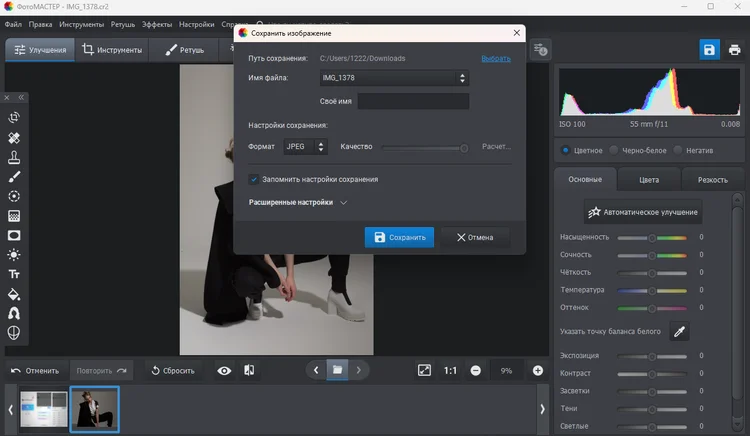
Task: Open the Эффекты menu
Action: click(155, 23)
